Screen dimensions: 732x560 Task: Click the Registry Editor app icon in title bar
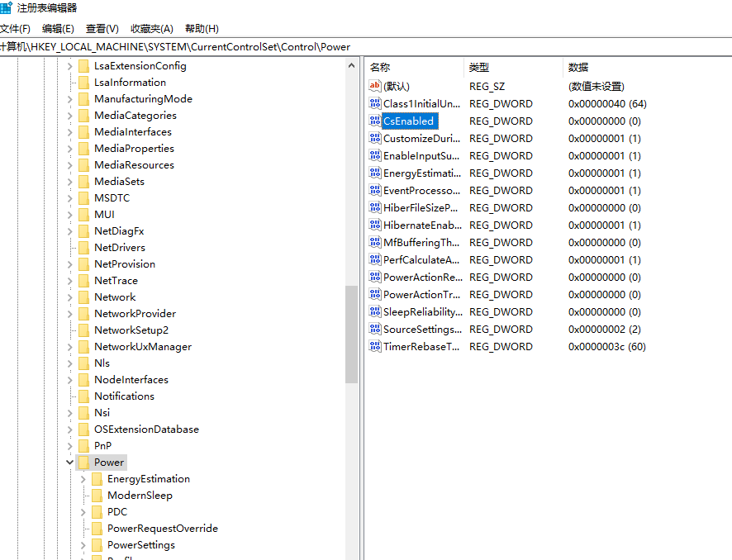(x=6, y=8)
